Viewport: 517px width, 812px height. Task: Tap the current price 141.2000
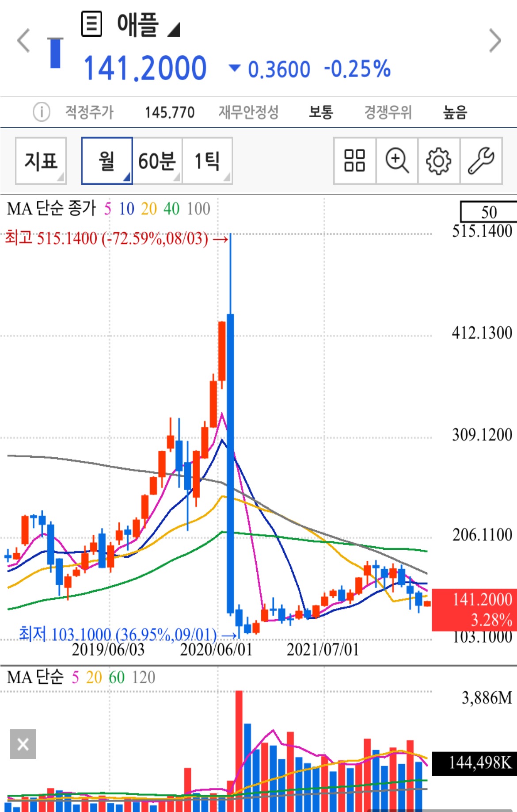point(145,69)
